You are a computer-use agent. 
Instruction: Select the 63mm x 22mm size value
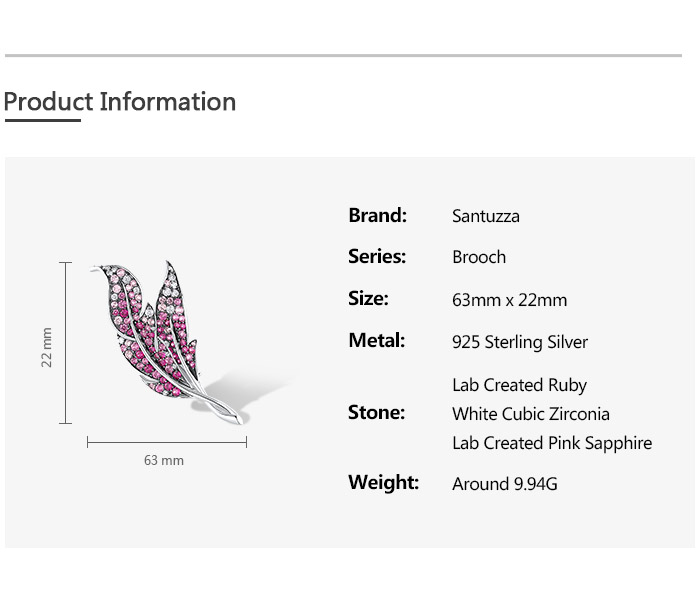coord(509,300)
